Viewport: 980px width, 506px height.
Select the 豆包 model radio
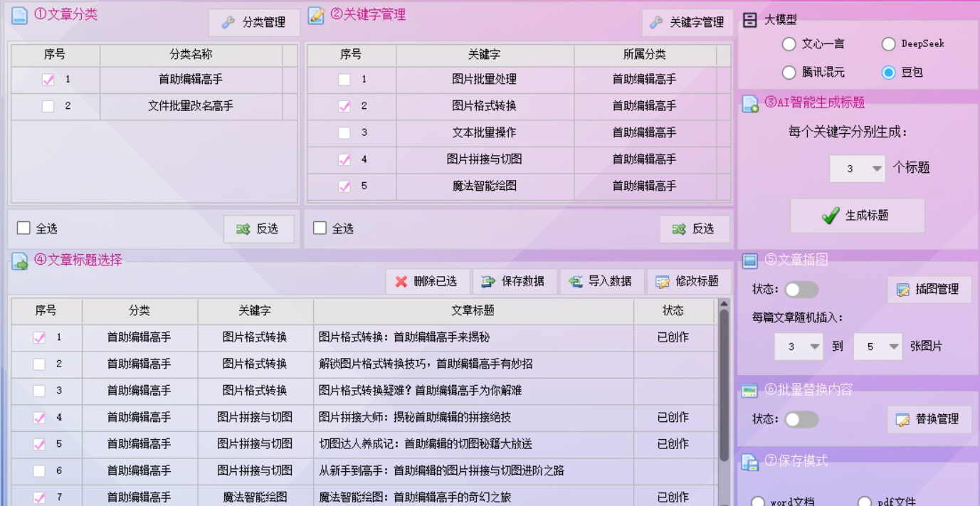(888, 73)
